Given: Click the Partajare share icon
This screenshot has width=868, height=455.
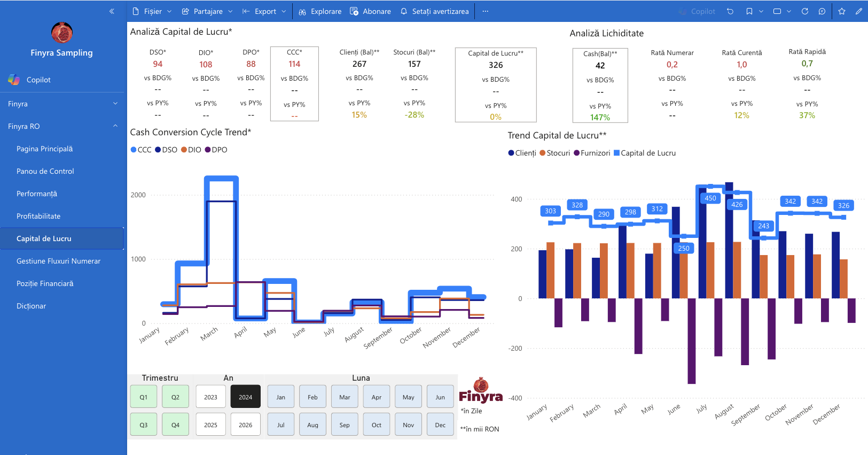Looking at the screenshot, I should pos(185,11).
